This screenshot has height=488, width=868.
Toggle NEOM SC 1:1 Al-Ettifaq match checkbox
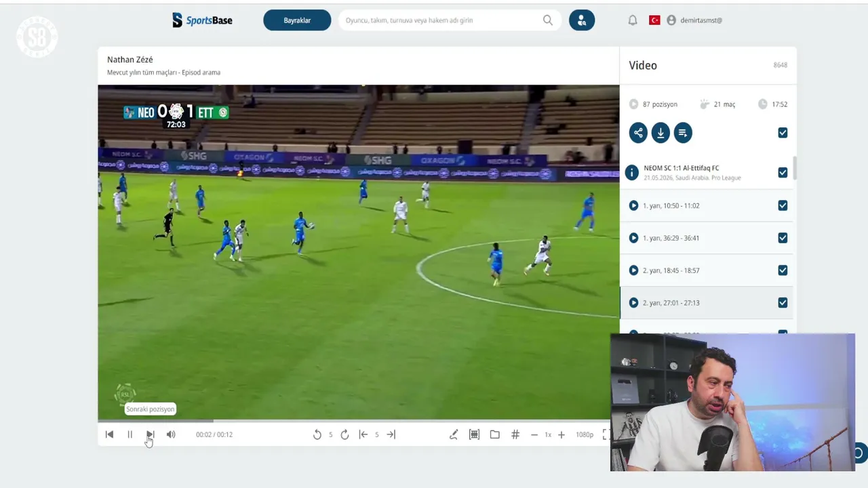[783, 173]
